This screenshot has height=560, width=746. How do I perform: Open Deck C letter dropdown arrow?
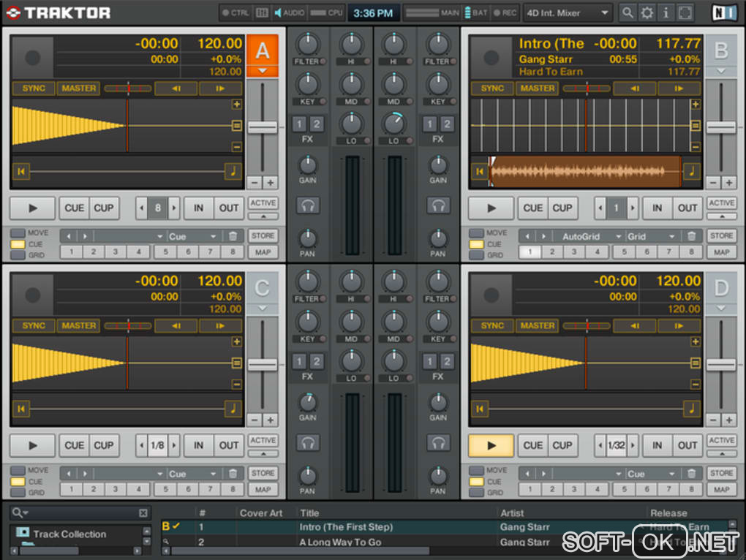(x=262, y=309)
